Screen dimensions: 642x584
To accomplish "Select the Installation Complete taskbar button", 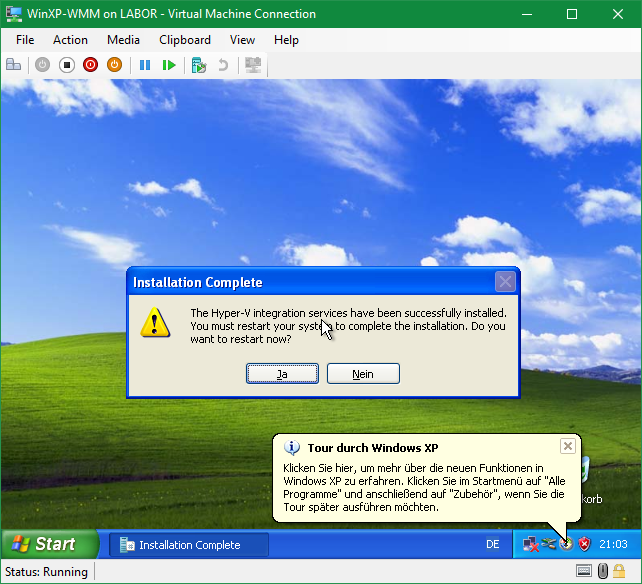I will coord(188,545).
